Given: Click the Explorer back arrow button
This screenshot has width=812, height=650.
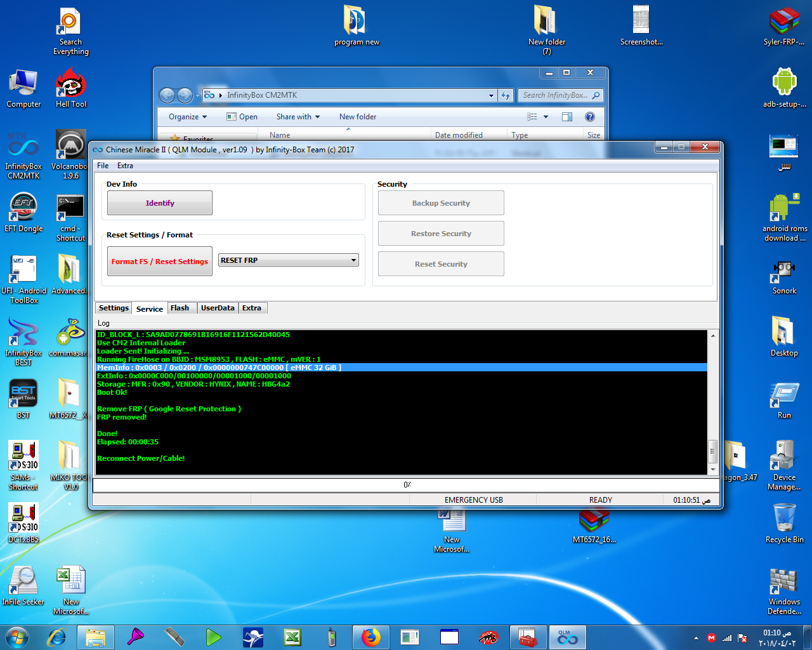Looking at the screenshot, I should pyautogui.click(x=167, y=95).
